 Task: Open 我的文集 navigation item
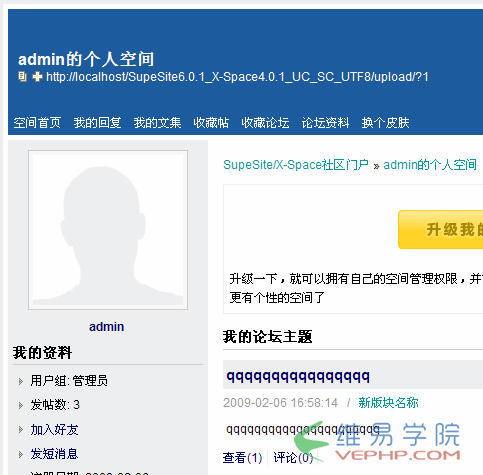point(157,123)
